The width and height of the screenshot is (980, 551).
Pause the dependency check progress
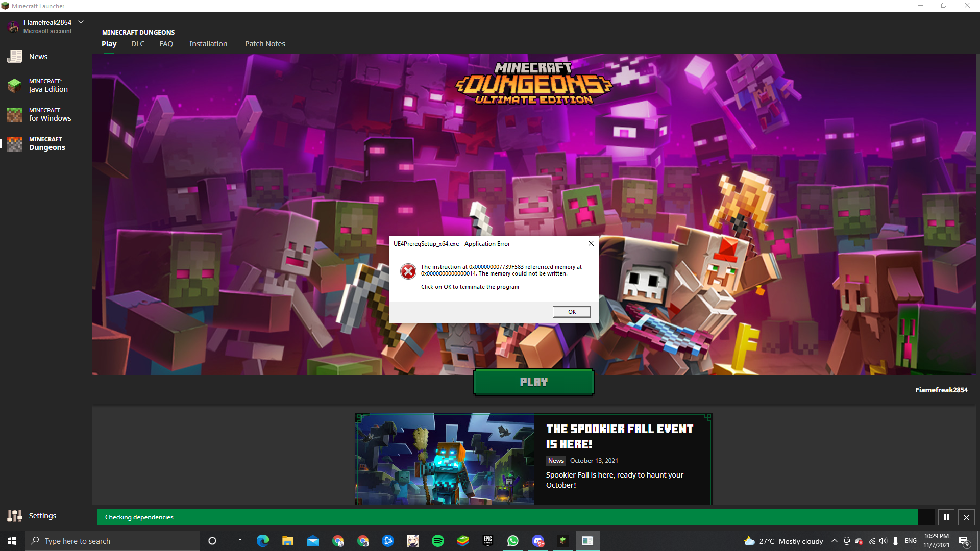pyautogui.click(x=946, y=517)
